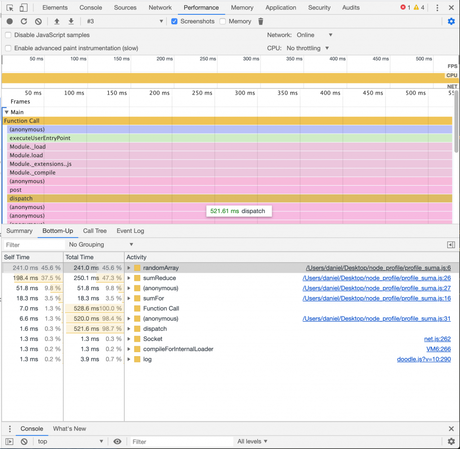Switch to the Event Log tab

(130, 231)
